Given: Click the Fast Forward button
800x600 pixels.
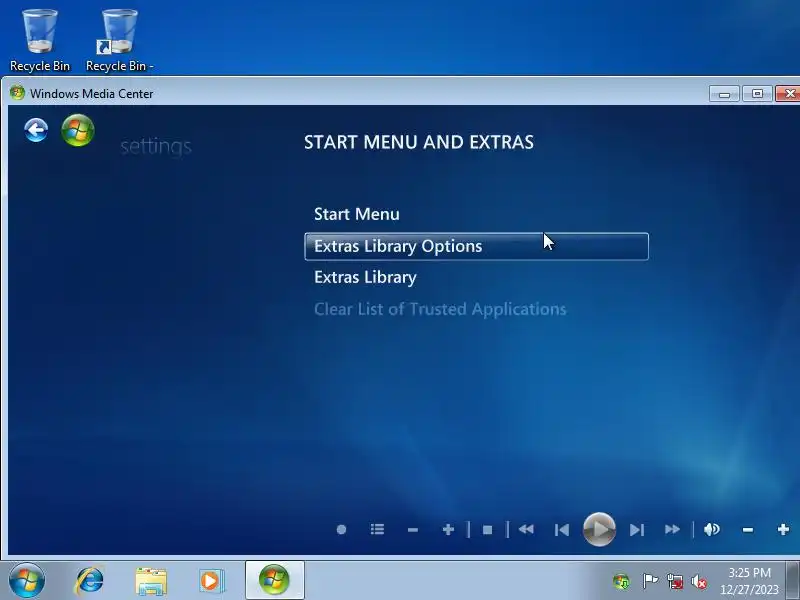Looking at the screenshot, I should coord(672,530).
